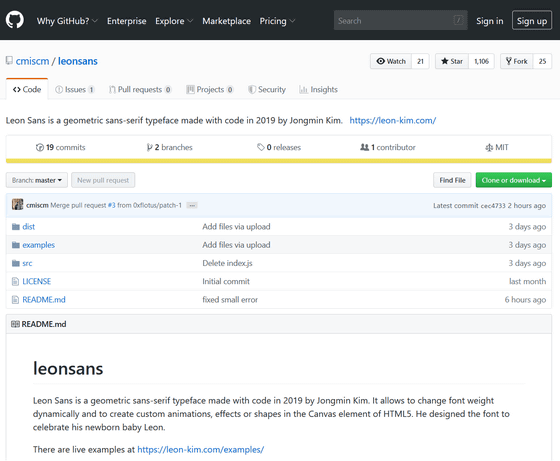The image size is (560, 461).
Task: View the 19 commits history
Action: [x=60, y=147]
